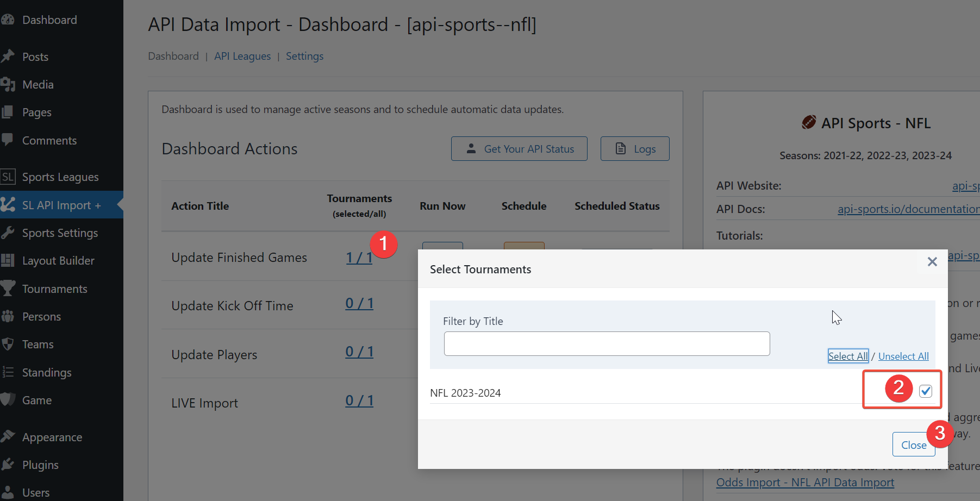Open Sports Leagues menu item

click(60, 177)
